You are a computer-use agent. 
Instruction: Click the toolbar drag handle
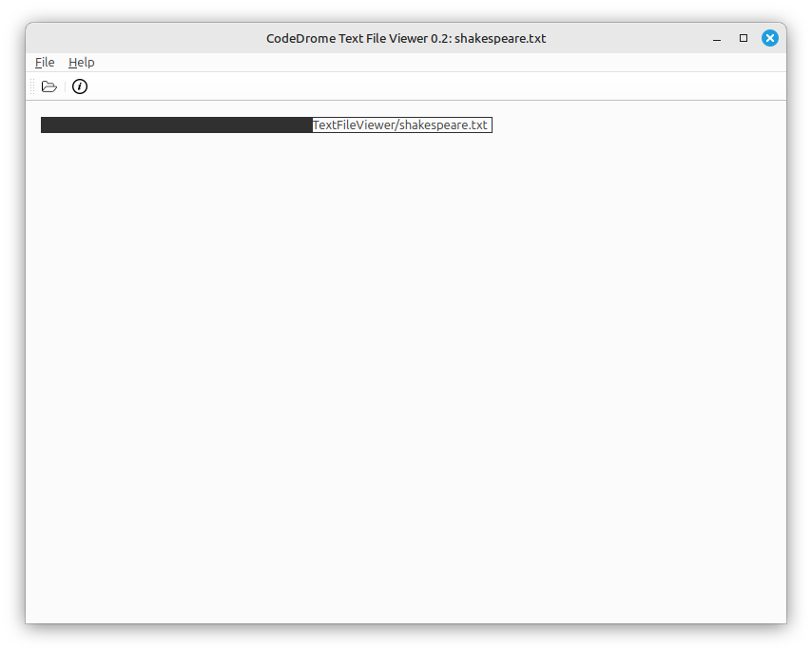coord(32,86)
